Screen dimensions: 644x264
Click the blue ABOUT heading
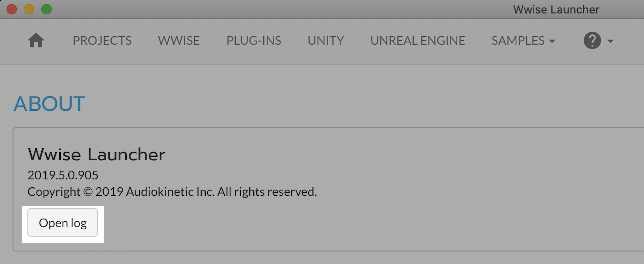49,104
